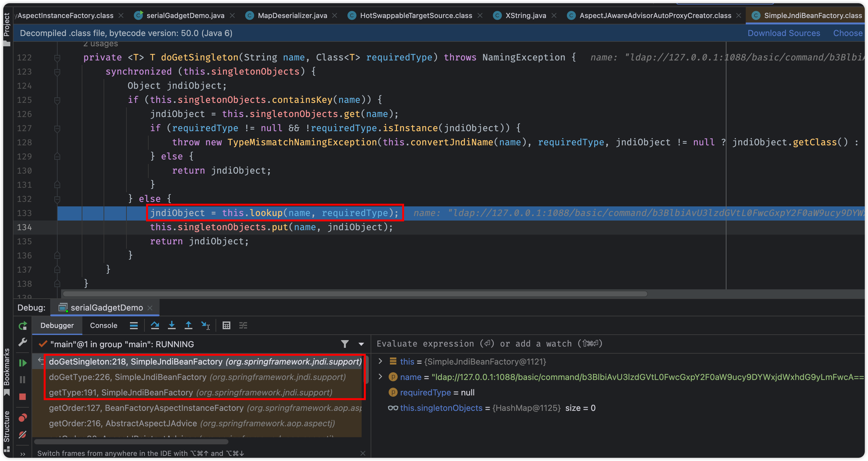Open the Structure tool window
This screenshot has height=461, width=868.
(7, 431)
